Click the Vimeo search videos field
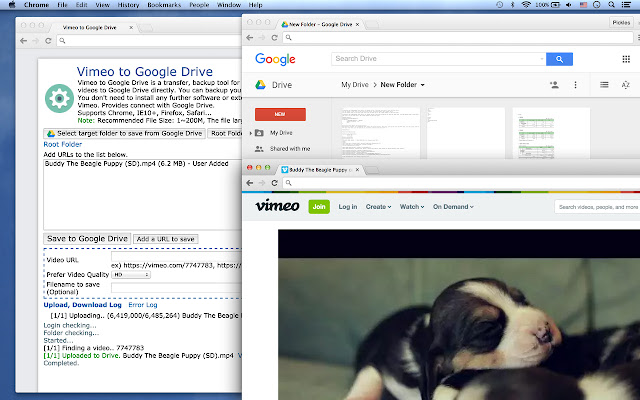Image resolution: width=640 pixels, height=400 pixels. 597,207
